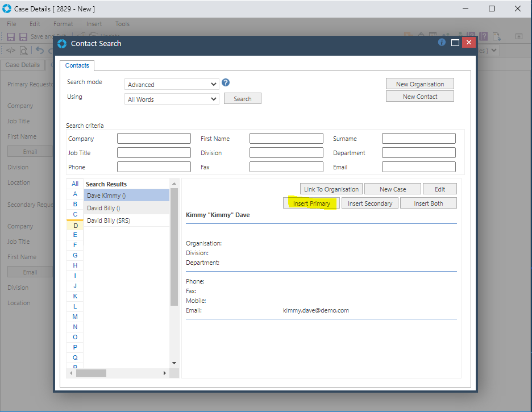This screenshot has height=412, width=532.
Task: Filter contacts by letter H
Action: click(x=75, y=265)
